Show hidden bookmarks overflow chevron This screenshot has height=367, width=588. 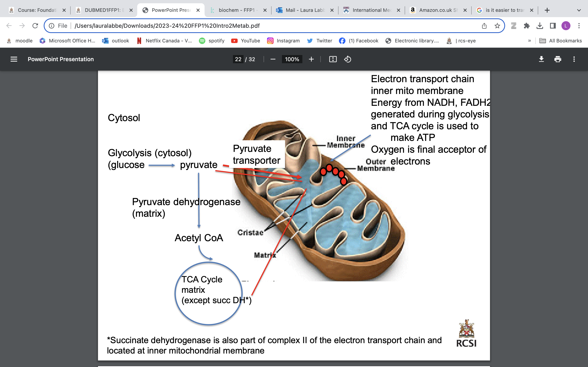pos(529,41)
